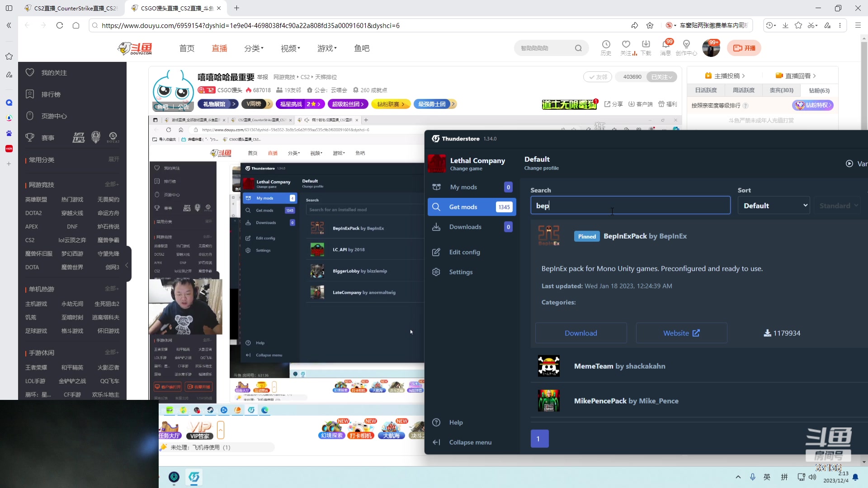Open Downloads section in Thunderstore
The height and width of the screenshot is (488, 868).
click(472, 227)
